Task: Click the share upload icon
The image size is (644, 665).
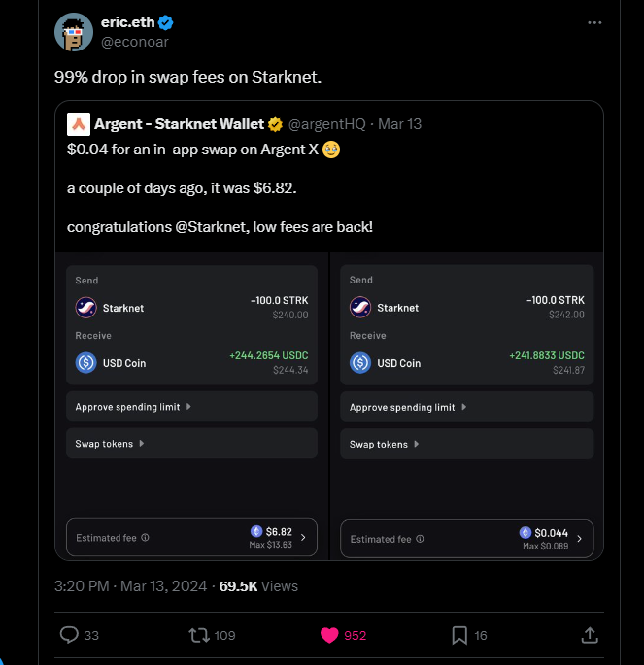Action: pos(589,635)
